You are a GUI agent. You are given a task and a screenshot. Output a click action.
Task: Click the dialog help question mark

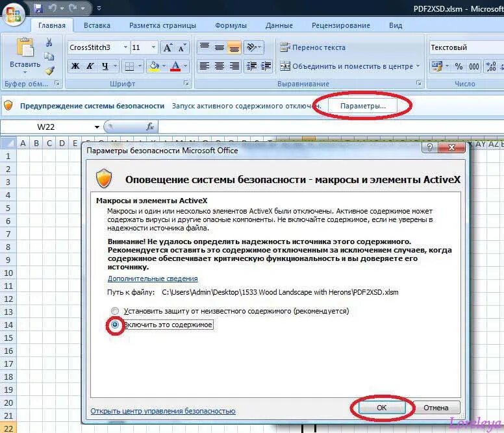(430, 147)
